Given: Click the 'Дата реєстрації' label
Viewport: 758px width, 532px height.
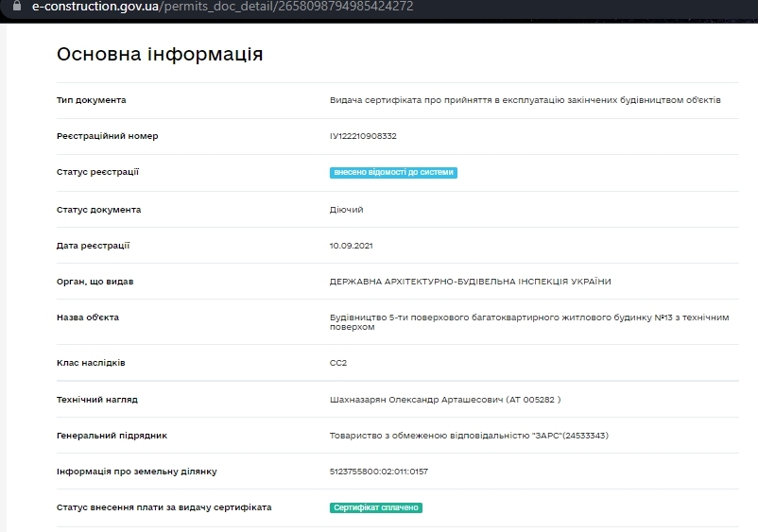Looking at the screenshot, I should tap(93, 246).
